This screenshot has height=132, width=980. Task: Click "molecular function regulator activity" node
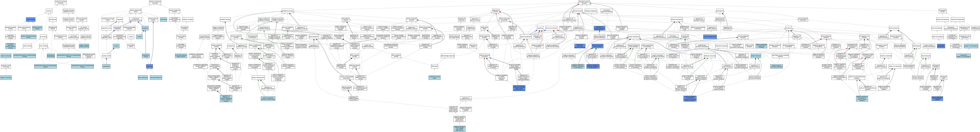tap(69, 11)
